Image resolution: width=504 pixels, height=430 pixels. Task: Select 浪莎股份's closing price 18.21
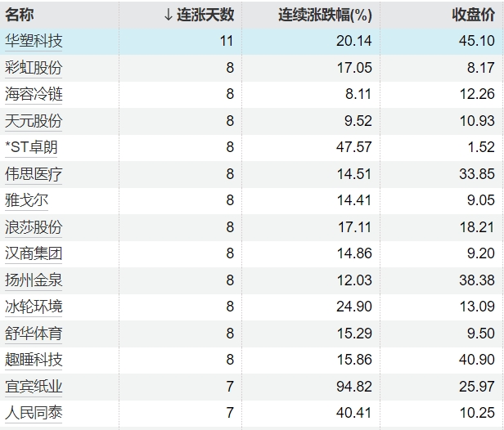(477, 227)
